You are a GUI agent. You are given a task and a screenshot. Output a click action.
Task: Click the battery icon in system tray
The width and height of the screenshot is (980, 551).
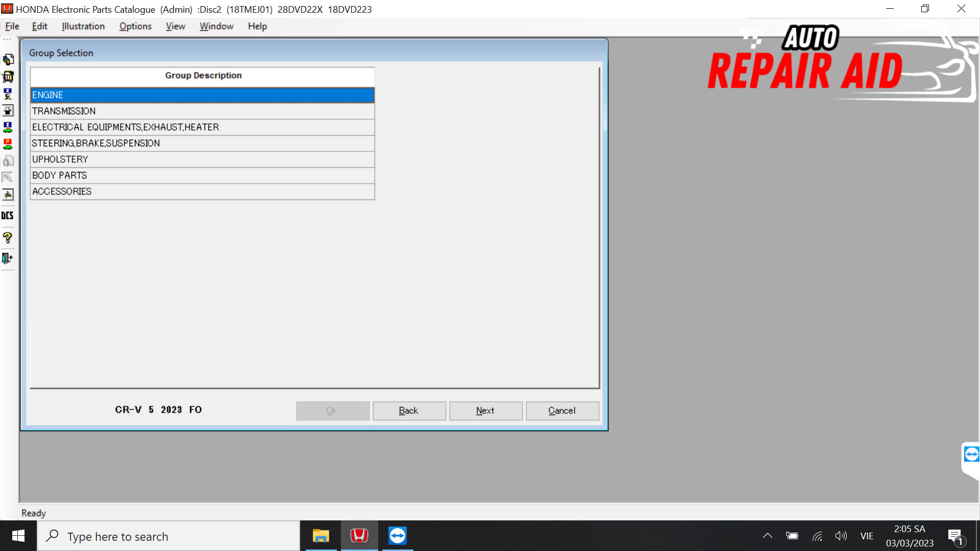pos(792,536)
